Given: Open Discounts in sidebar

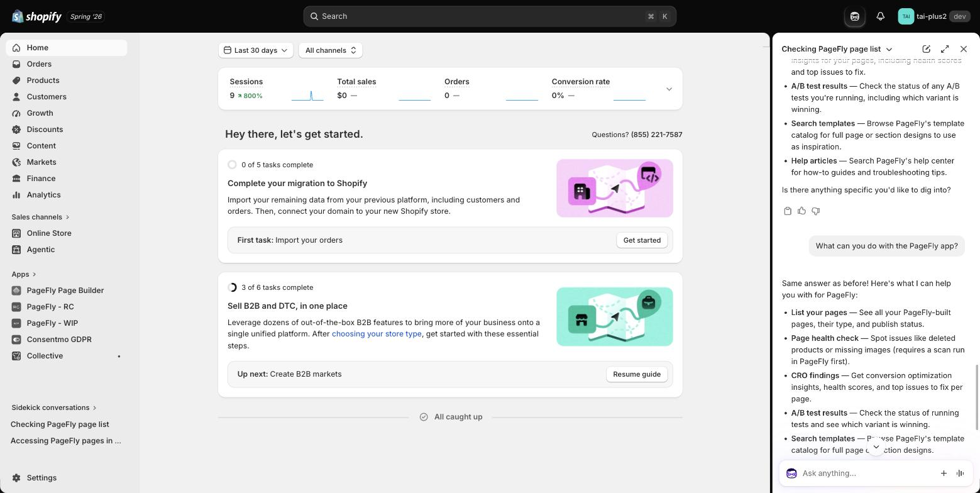Looking at the screenshot, I should pyautogui.click(x=66, y=130).
